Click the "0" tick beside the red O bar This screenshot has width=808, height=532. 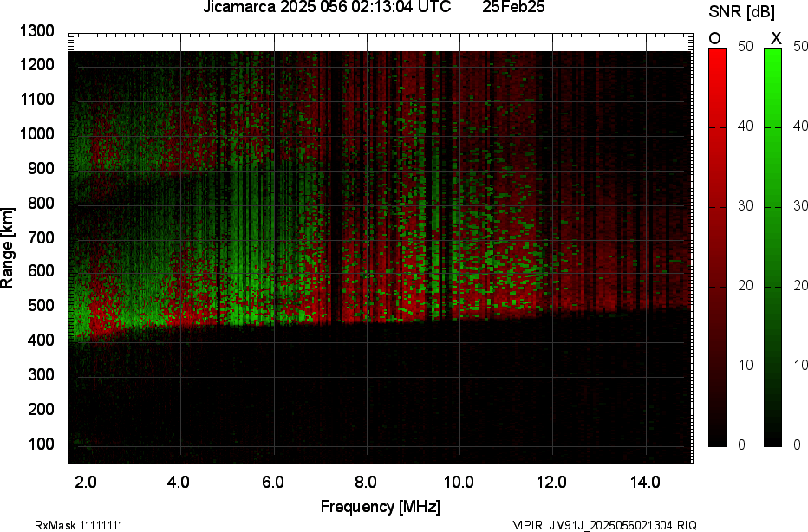pyautogui.click(x=741, y=445)
